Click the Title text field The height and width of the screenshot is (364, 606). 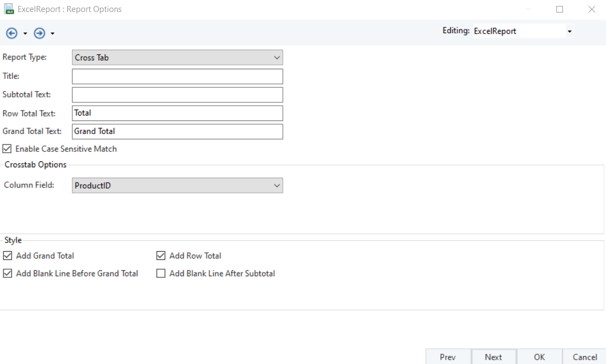[x=177, y=76]
